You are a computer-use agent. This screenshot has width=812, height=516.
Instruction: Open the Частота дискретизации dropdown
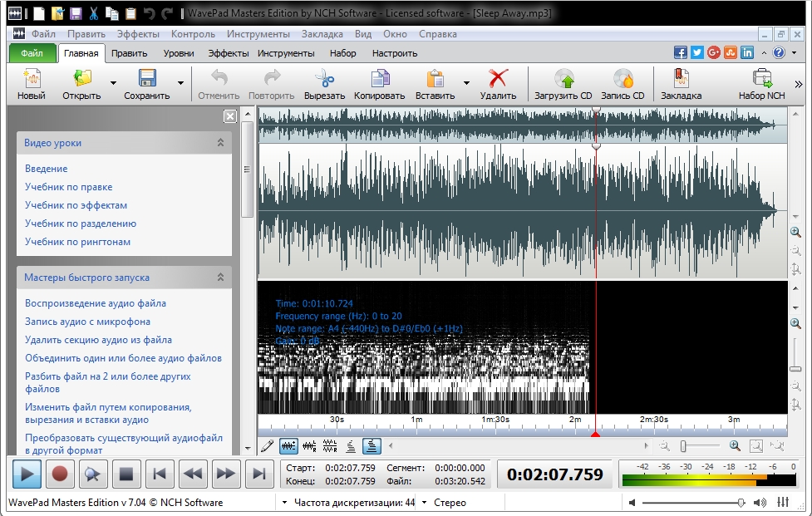[284, 503]
